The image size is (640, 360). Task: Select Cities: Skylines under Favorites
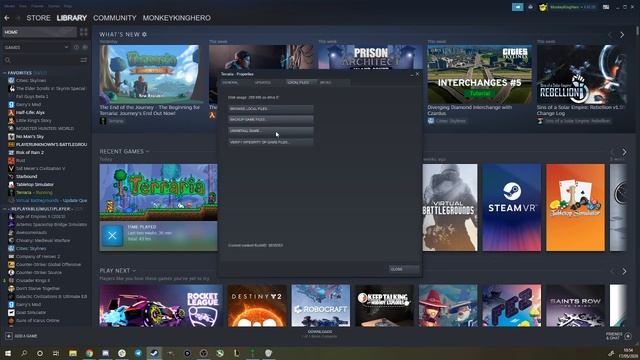point(31,80)
